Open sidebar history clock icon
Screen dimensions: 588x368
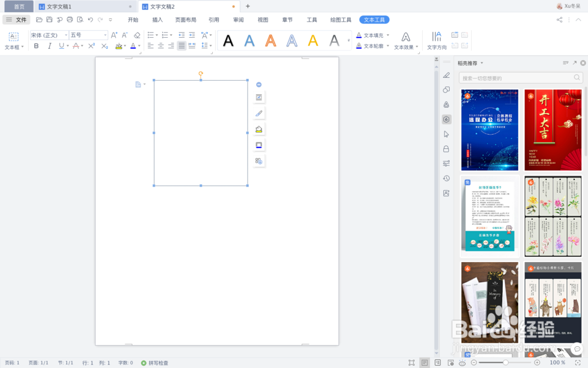pyautogui.click(x=446, y=178)
